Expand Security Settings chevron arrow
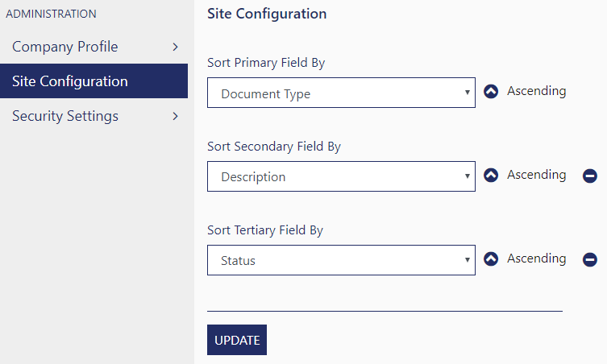607x364 pixels. click(176, 116)
